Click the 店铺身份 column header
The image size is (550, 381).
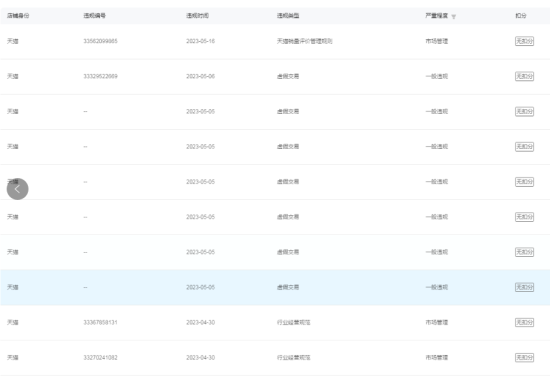tap(18, 15)
